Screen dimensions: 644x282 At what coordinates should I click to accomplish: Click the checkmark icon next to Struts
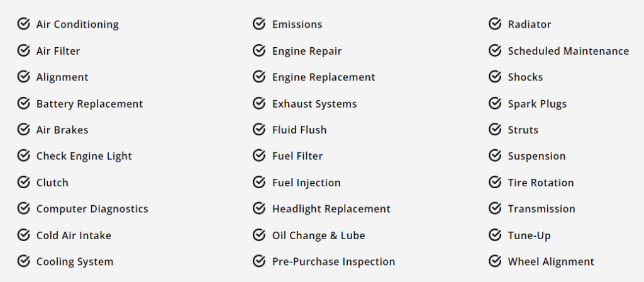[x=494, y=130]
